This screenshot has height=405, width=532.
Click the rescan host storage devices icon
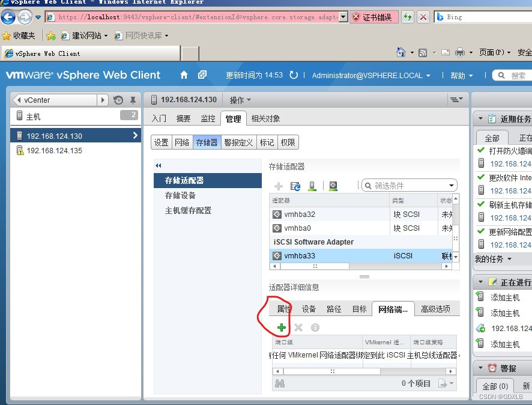tap(312, 186)
